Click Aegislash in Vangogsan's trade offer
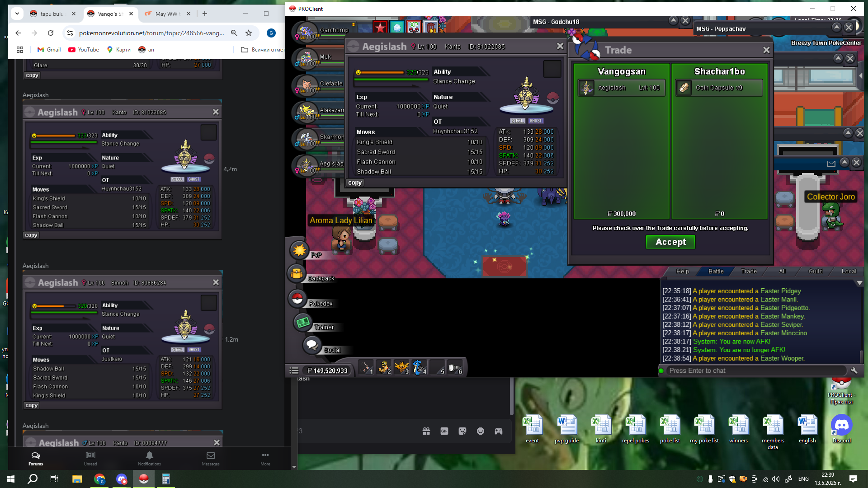The width and height of the screenshot is (868, 488). click(622, 88)
